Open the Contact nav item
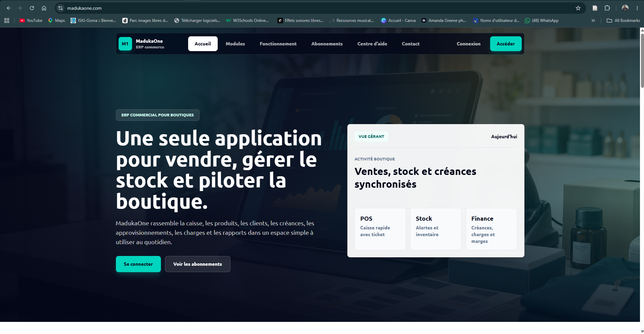 pos(411,44)
